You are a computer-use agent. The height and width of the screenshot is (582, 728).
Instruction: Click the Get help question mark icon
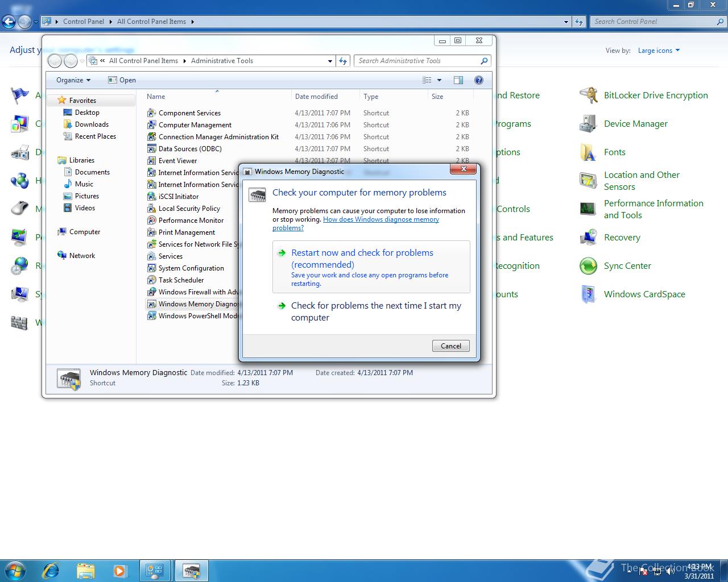point(479,80)
